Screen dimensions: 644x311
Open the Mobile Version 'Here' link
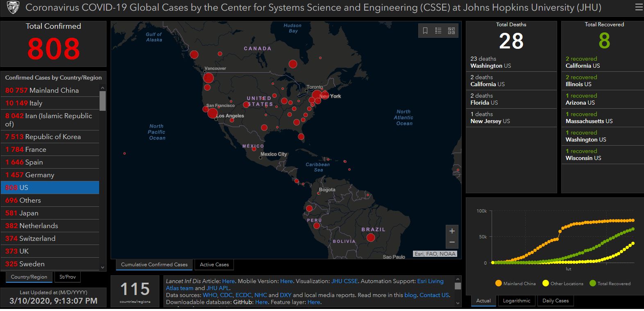(x=286, y=281)
